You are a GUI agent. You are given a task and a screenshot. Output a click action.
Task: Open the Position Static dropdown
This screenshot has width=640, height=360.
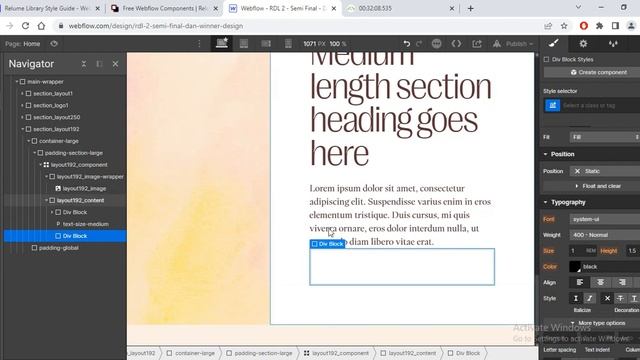(604, 171)
